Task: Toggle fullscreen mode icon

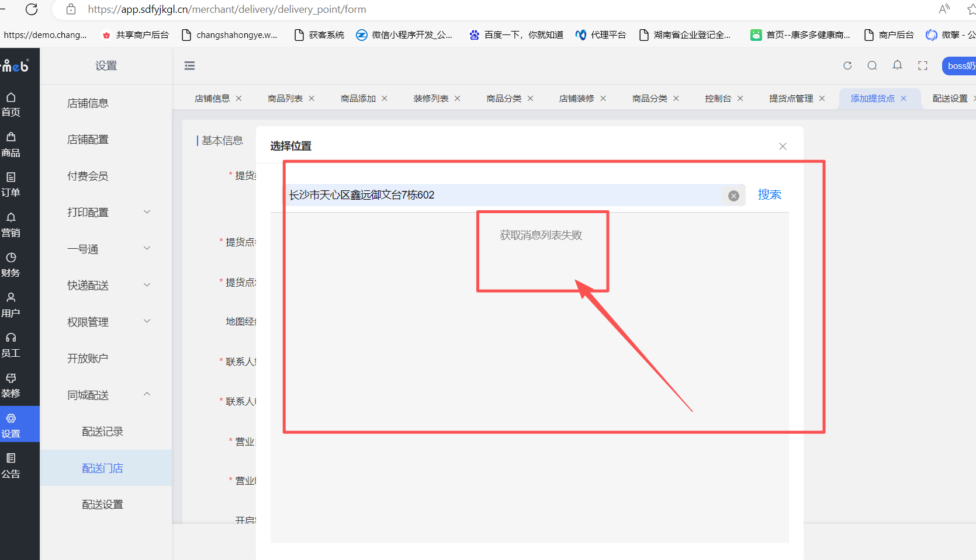Action: click(x=923, y=65)
